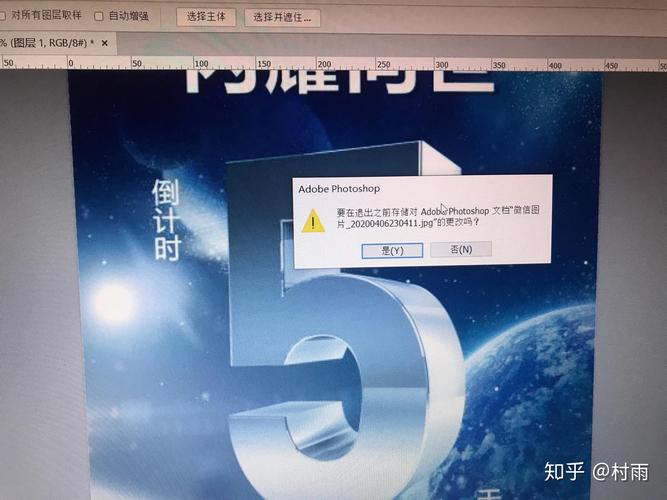The width and height of the screenshot is (667, 500).
Task: Click the yellow warning icon in the dialog
Action: point(313,221)
